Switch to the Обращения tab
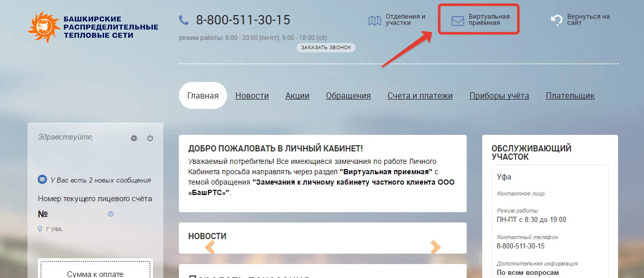 click(x=348, y=95)
